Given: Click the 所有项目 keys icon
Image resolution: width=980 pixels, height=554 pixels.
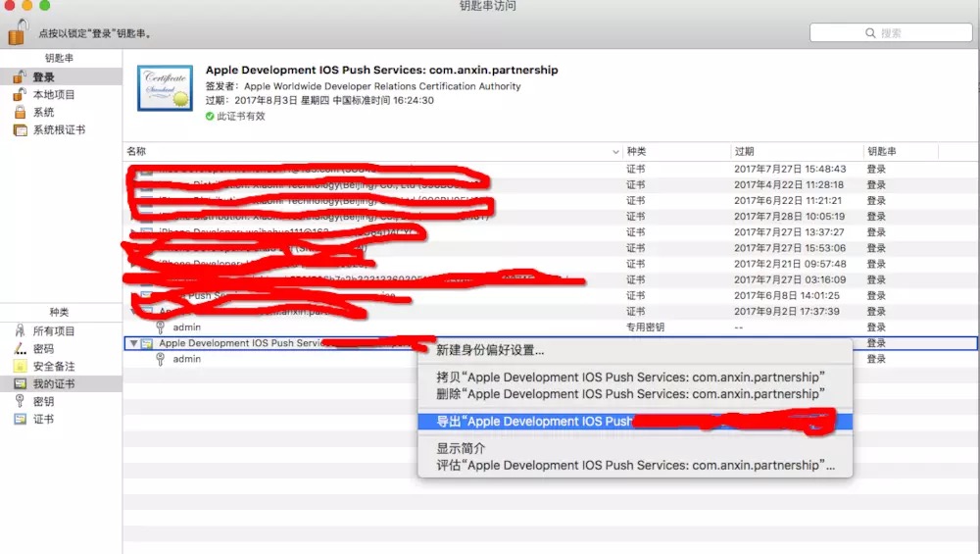Looking at the screenshot, I should (x=20, y=330).
